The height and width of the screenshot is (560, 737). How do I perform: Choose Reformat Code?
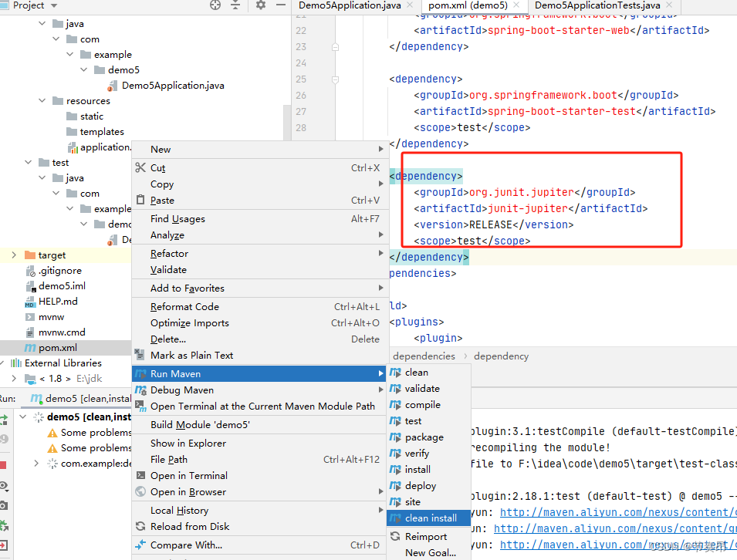pyautogui.click(x=259, y=307)
